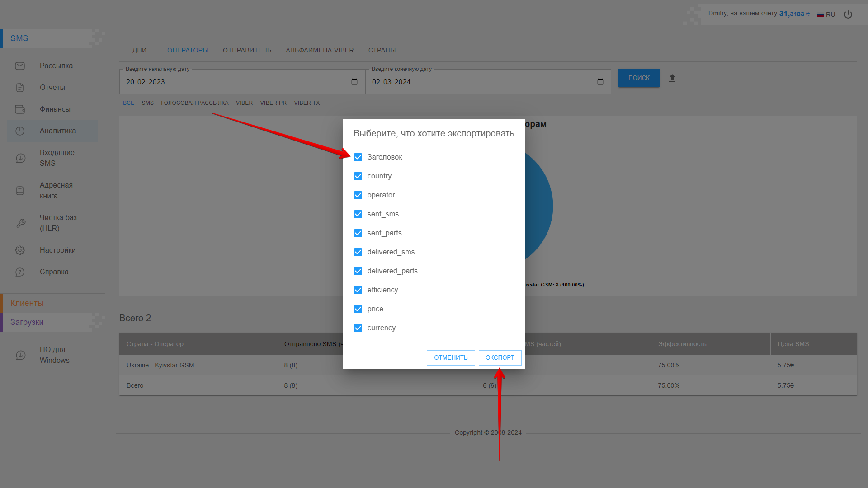The height and width of the screenshot is (488, 868).
Task: Disable the efficiency checkbox
Action: 358,290
